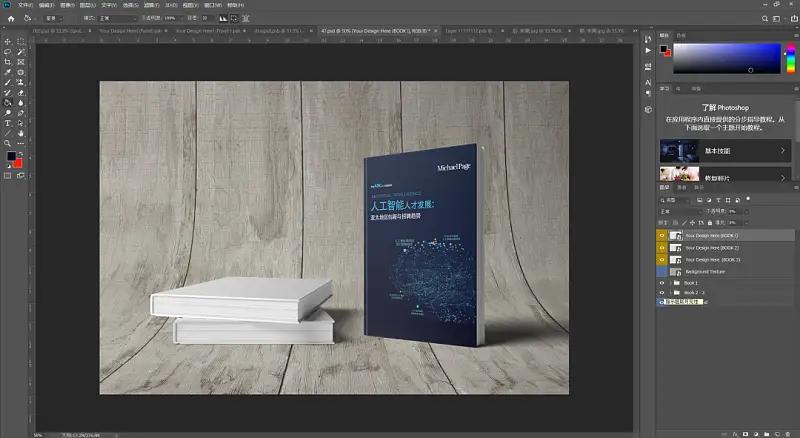Select Your Design Here (BOOK 2) layer name
Viewport: 800px width, 438px height.
(712, 248)
